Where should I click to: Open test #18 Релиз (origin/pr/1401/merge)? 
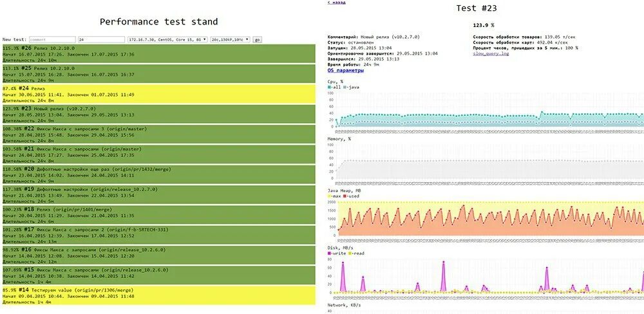click(x=158, y=215)
